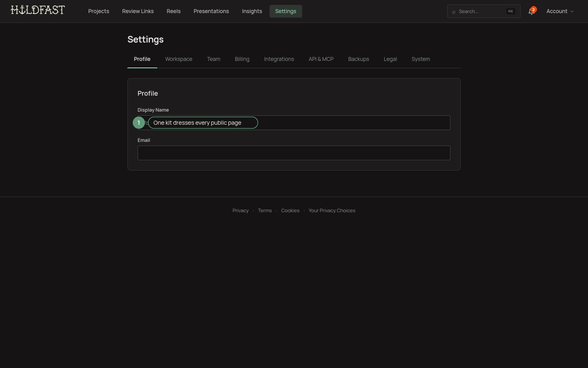The height and width of the screenshot is (368, 588).
Task: Open the Integrations tab
Action: (x=279, y=59)
